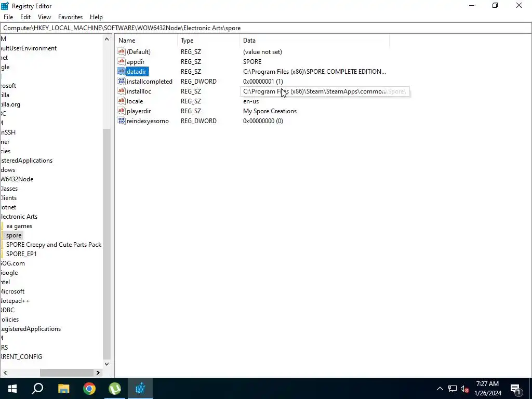Open the Edit menu
Viewport: 532px width, 399px height.
tap(25, 17)
